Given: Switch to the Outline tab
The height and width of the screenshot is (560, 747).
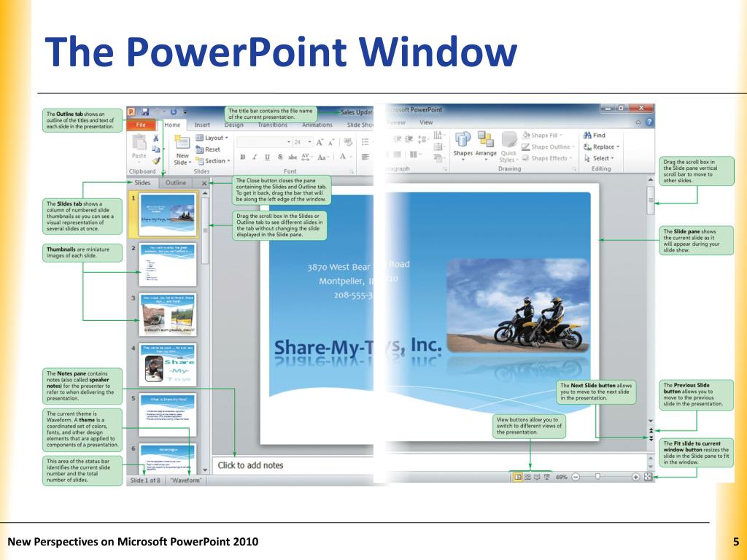Looking at the screenshot, I should pyautogui.click(x=176, y=183).
